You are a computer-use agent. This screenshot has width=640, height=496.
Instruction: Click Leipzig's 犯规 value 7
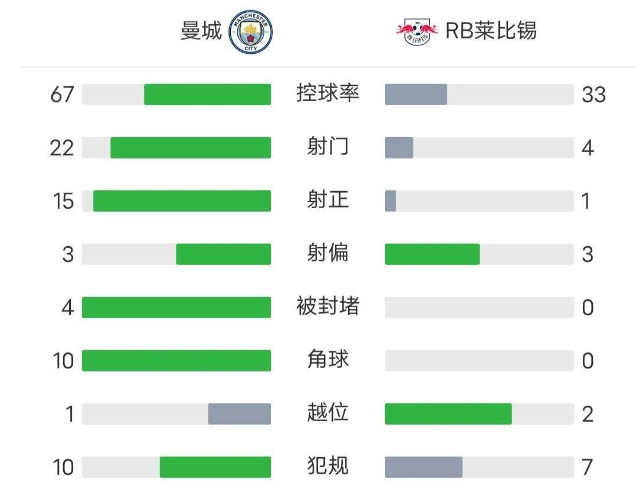click(588, 467)
